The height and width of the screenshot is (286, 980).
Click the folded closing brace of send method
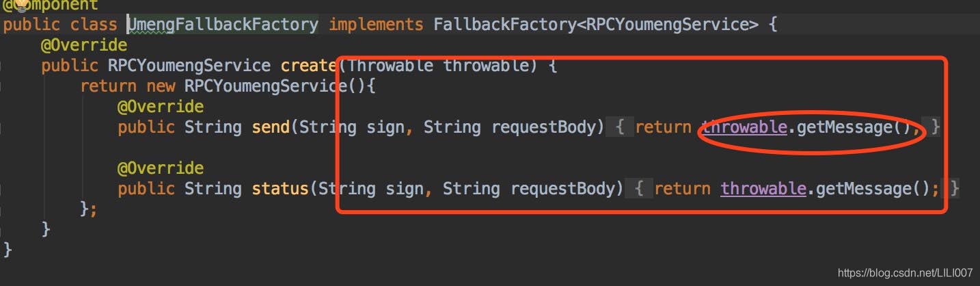(936, 127)
